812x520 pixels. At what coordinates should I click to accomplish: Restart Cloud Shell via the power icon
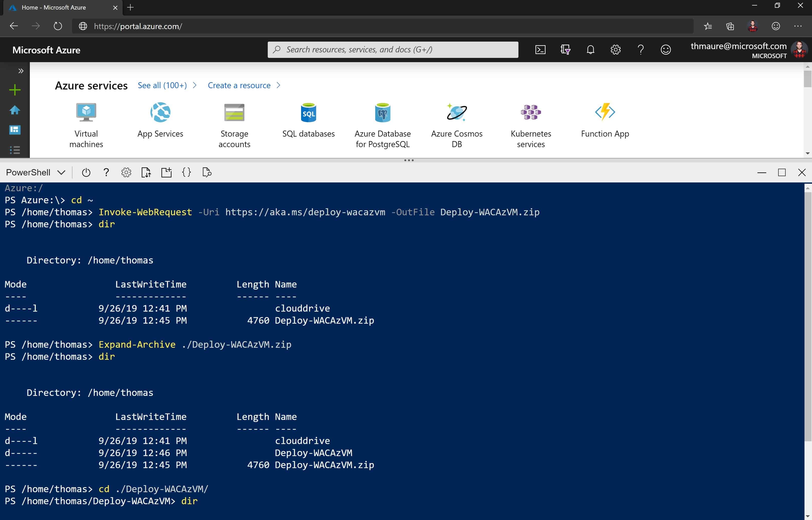click(x=86, y=172)
